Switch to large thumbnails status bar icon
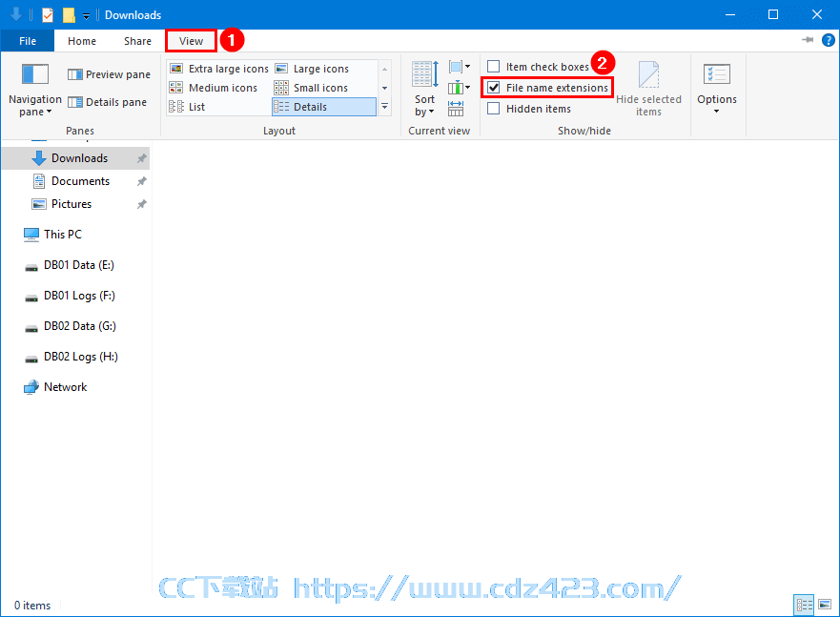 (825, 606)
